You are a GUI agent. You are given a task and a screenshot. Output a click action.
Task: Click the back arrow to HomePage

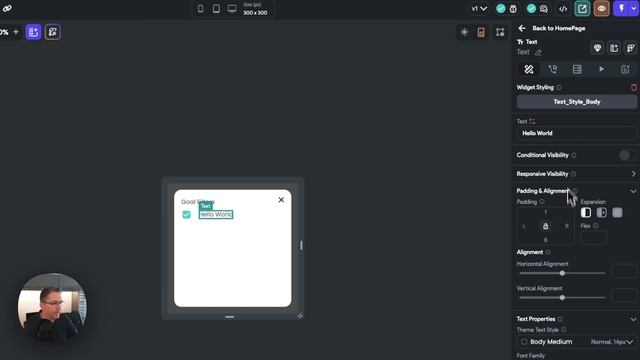tap(522, 28)
